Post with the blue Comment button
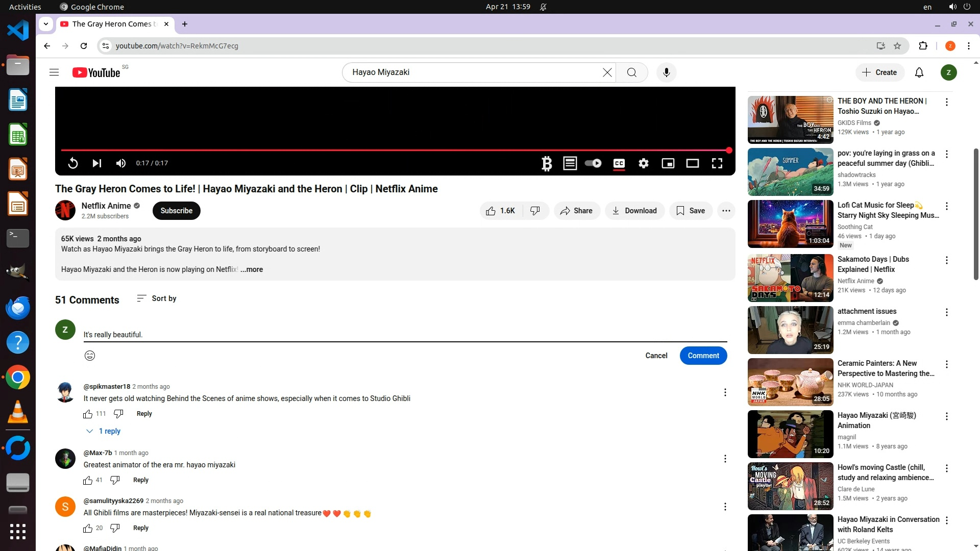Screen dimensions: 980x551 click(x=703, y=356)
